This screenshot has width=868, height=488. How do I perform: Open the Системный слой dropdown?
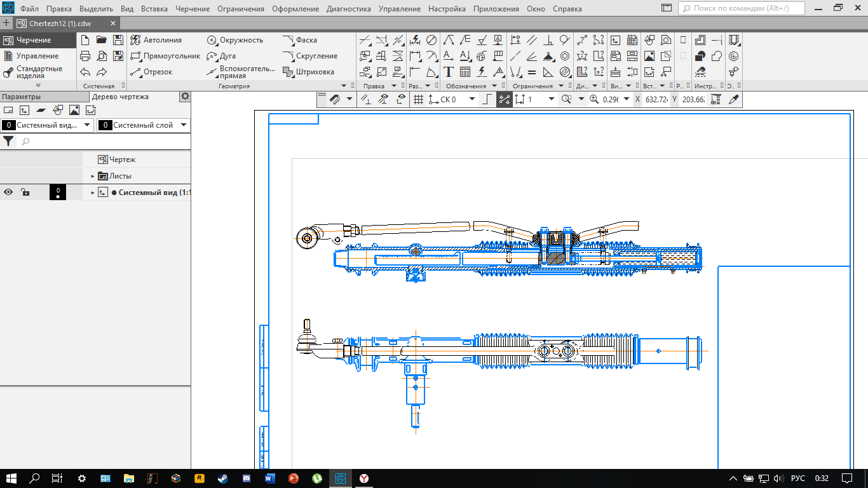click(184, 125)
